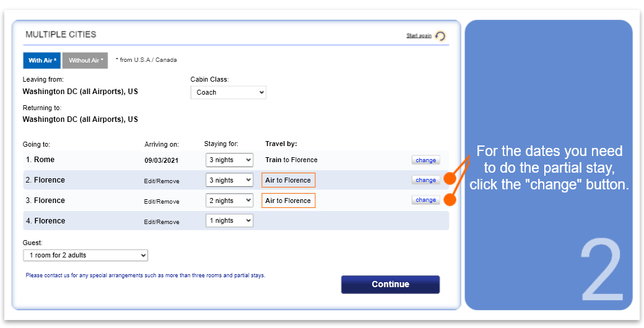This screenshot has height=328, width=644.
Task: Click Edit/Remove link for destination 2 Florence
Action: click(162, 181)
